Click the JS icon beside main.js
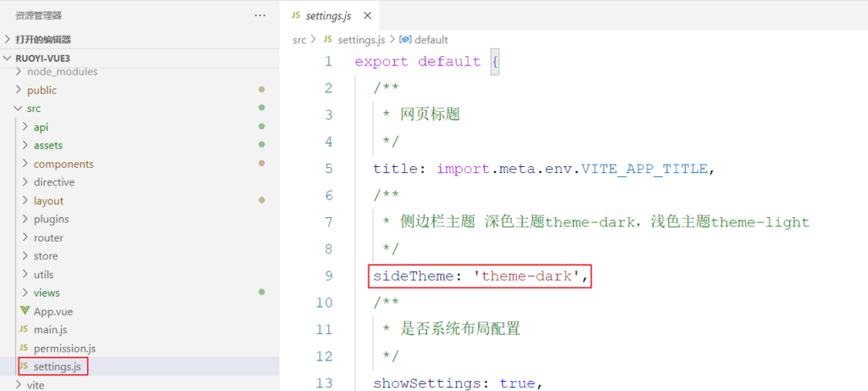This screenshot has width=868, height=391. [x=24, y=330]
